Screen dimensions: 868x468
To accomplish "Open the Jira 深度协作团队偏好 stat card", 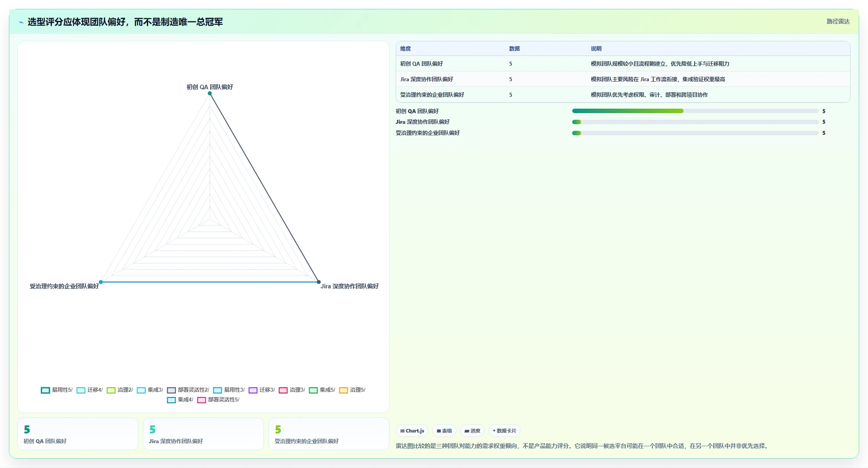I will click(x=203, y=434).
